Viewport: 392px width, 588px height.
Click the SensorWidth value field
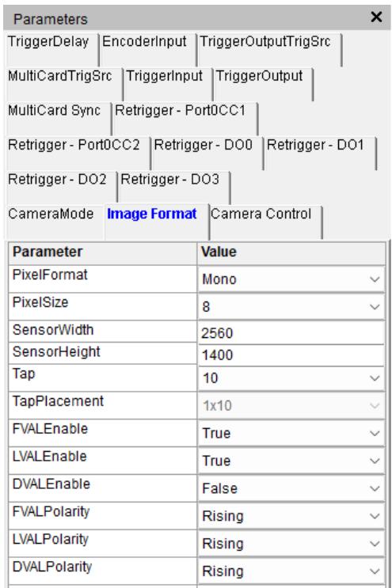(x=291, y=333)
